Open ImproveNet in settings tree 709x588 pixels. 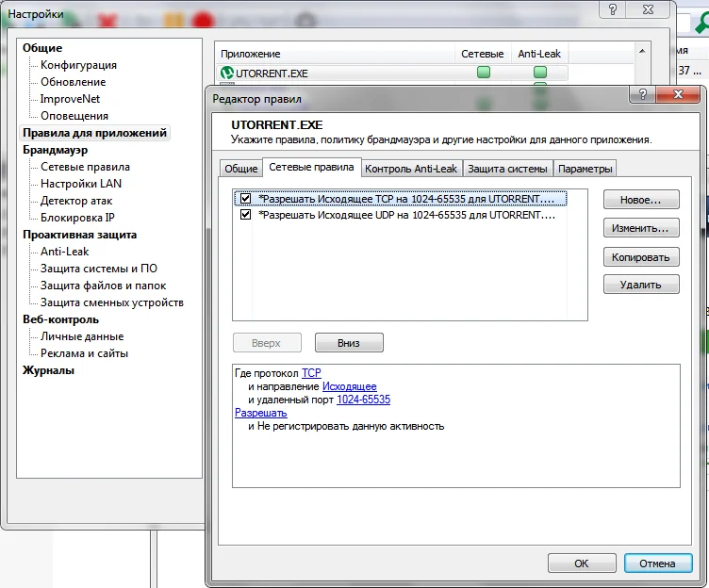70,99
